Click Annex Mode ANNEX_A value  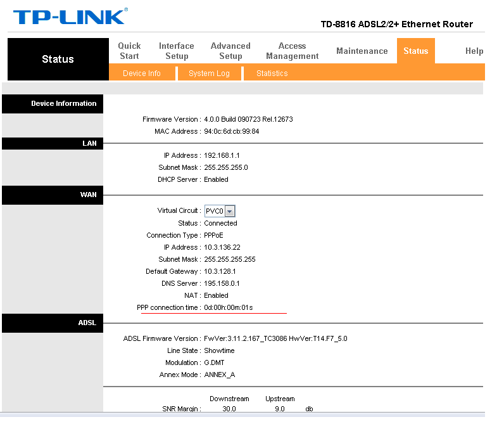(x=220, y=375)
